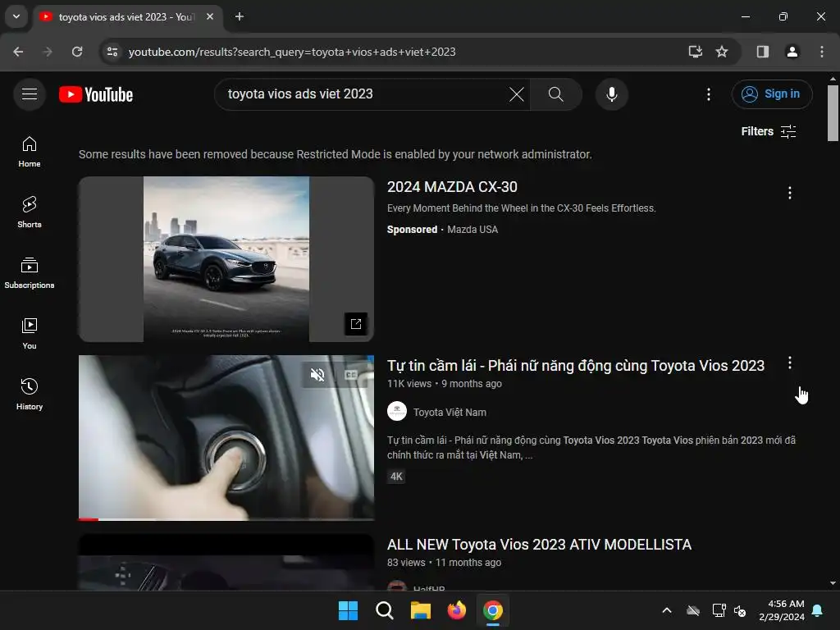
Task: Open Windows Start menu
Action: point(348,610)
